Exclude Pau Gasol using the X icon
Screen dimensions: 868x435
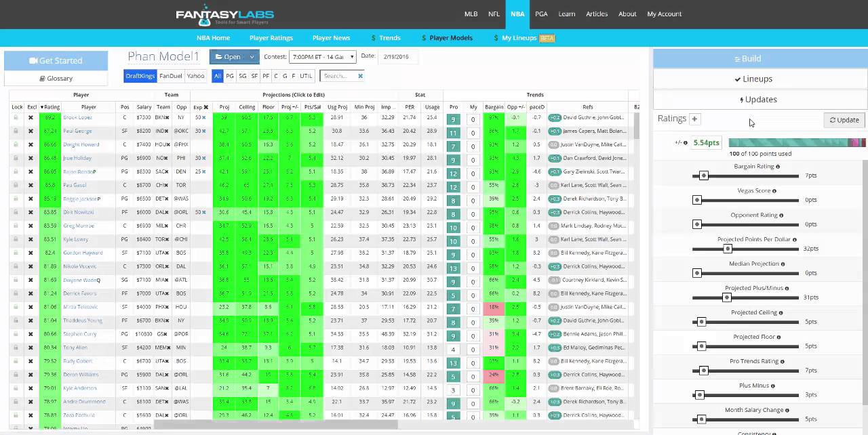coord(31,185)
